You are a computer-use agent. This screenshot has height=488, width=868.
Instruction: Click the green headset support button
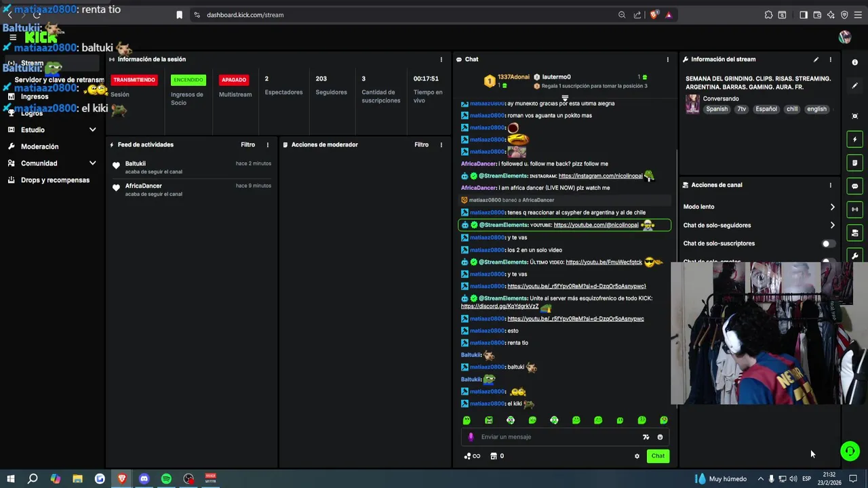pyautogui.click(x=850, y=451)
